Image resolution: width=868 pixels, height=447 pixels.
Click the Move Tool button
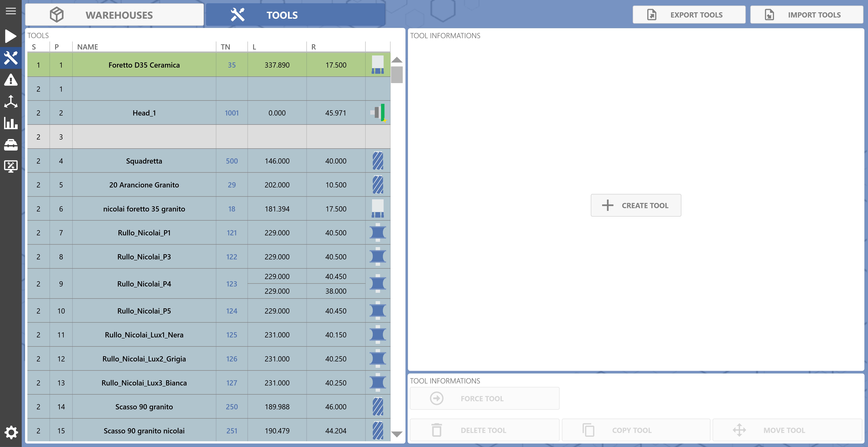pos(787,430)
